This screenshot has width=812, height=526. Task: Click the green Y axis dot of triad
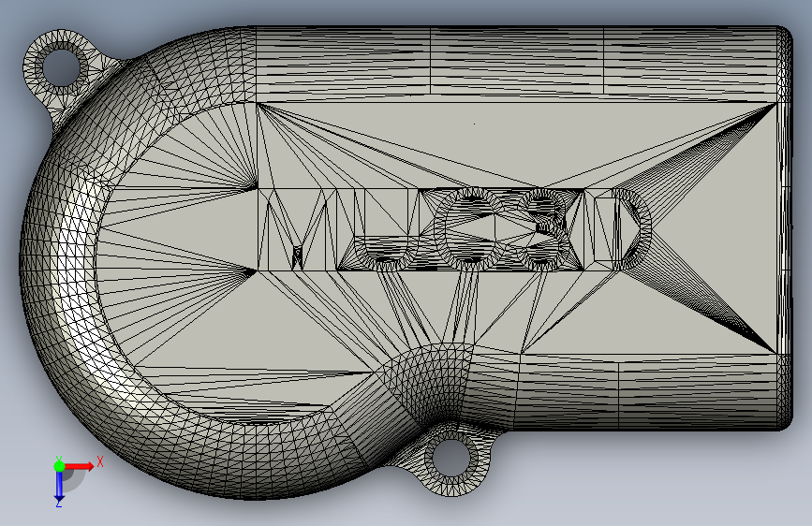tap(60, 466)
